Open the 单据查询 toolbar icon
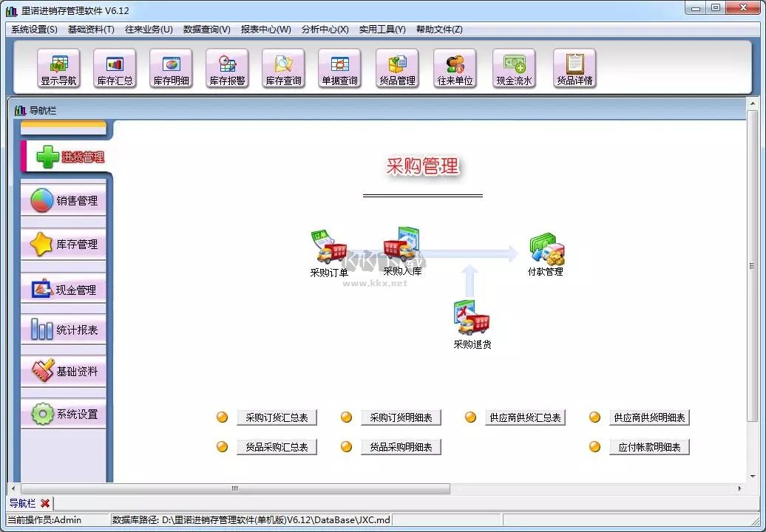Viewport: 766px width, 532px height. click(x=339, y=68)
